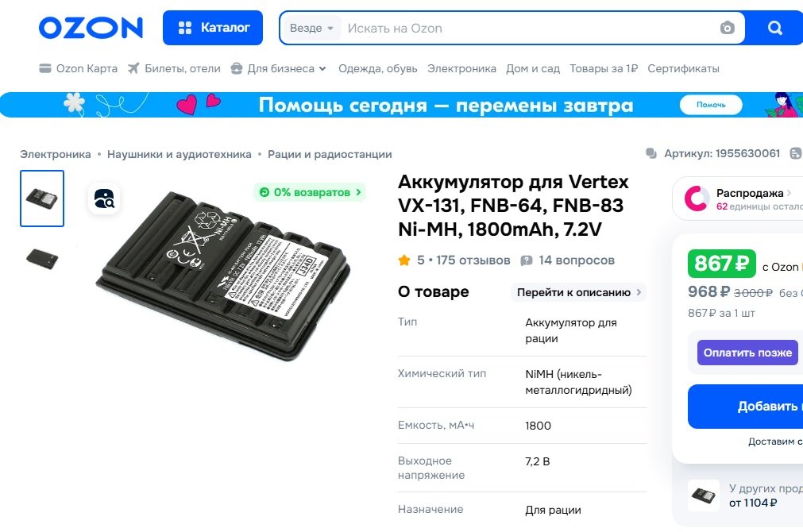This screenshot has height=532, width=803.
Task: Click the camera image-search icon
Action: tap(728, 28)
